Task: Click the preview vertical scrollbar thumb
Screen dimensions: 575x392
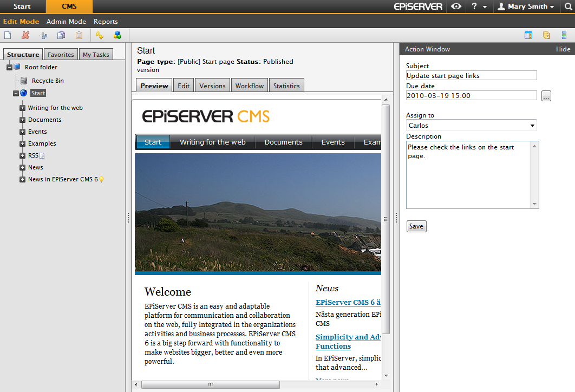Action: [x=385, y=219]
